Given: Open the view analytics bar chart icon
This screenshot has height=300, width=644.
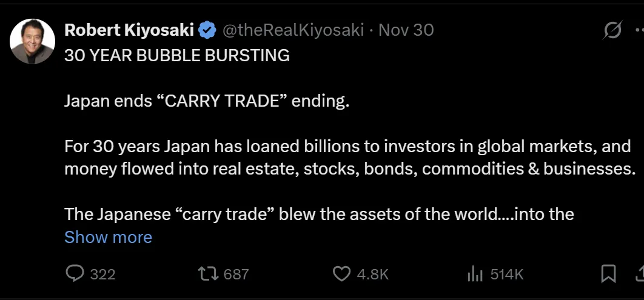Looking at the screenshot, I should click(x=475, y=274).
